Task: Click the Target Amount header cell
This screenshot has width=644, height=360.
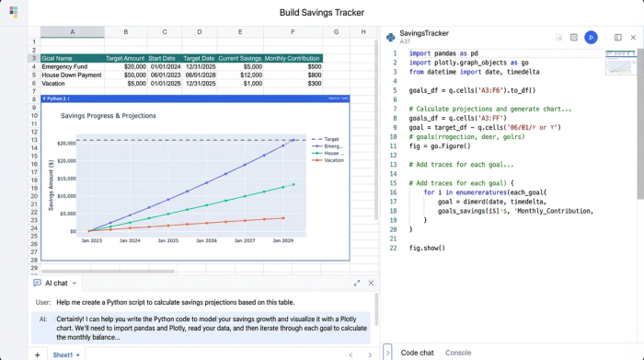Action: pos(126,58)
